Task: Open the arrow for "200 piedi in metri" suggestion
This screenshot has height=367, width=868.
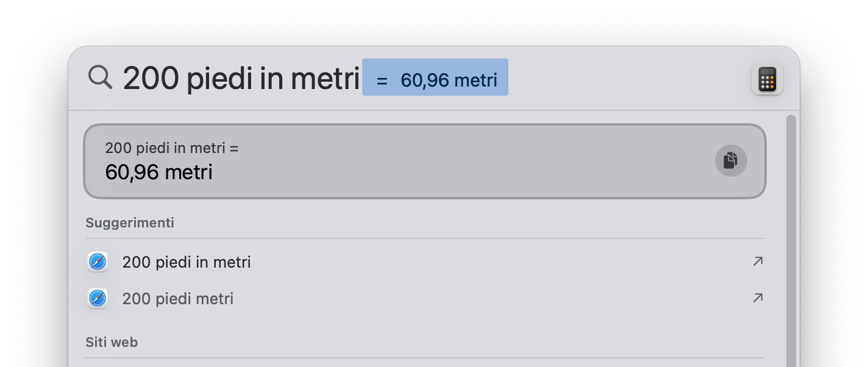Action: click(x=758, y=262)
